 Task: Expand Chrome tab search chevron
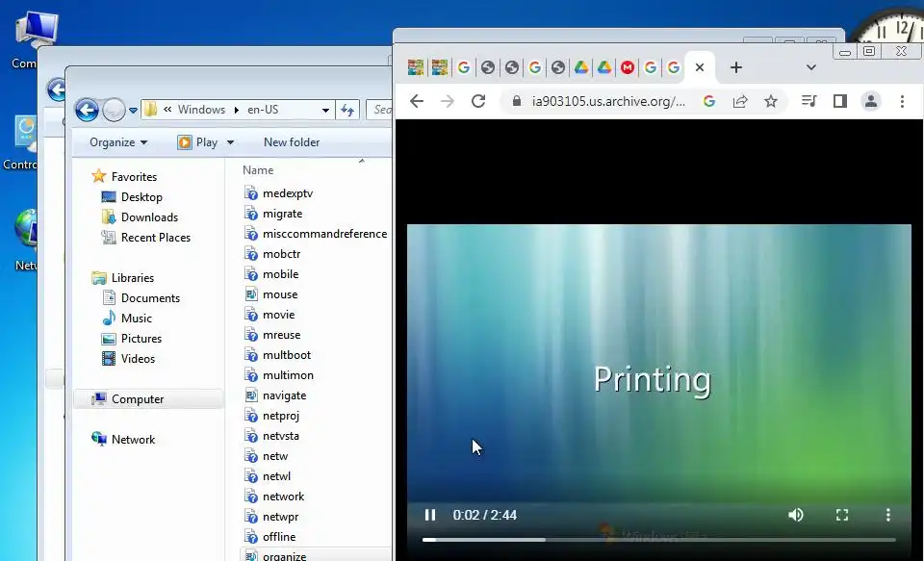click(x=811, y=67)
